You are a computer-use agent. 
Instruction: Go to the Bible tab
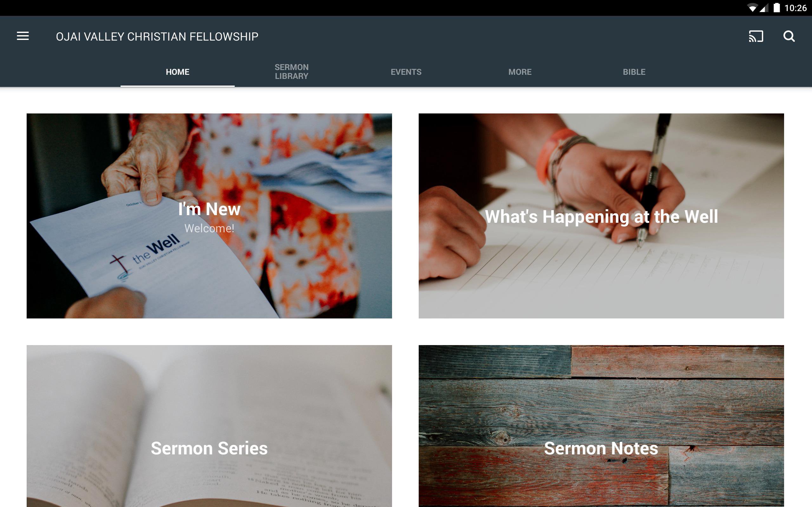click(634, 72)
